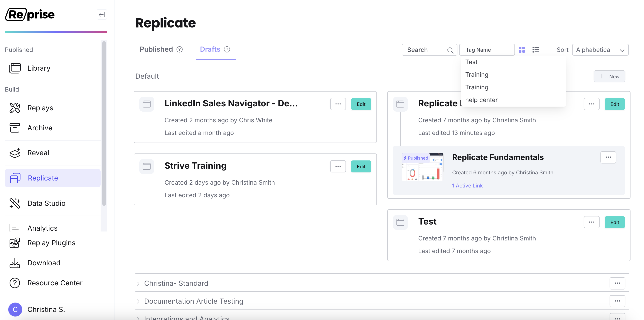Click the Christina S. user avatar
Viewport: 644px width, 320px height.
[x=15, y=310]
